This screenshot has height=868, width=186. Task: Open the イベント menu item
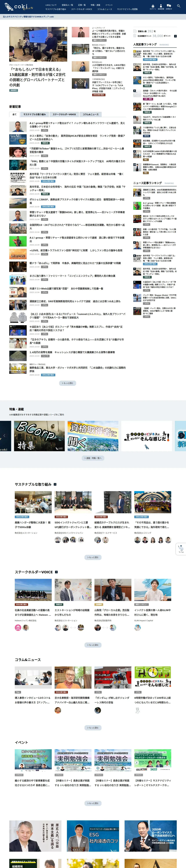tap(109, 5)
